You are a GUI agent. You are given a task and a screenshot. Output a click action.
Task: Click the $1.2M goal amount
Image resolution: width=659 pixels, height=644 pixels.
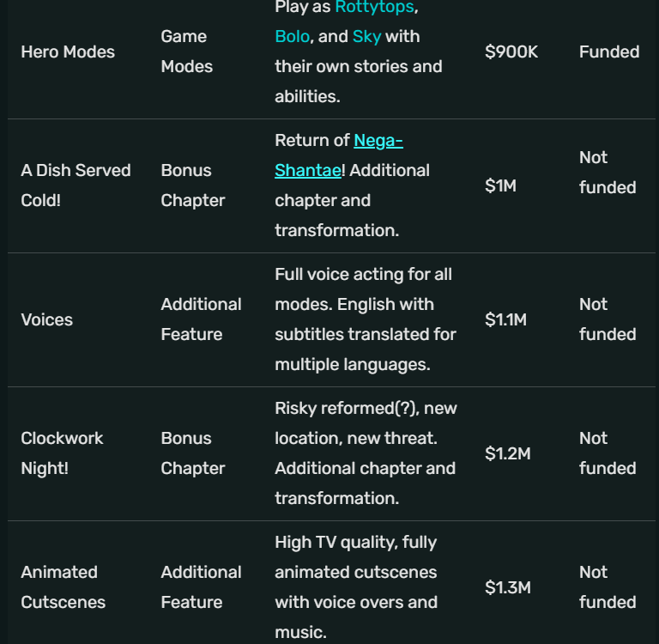pos(507,453)
